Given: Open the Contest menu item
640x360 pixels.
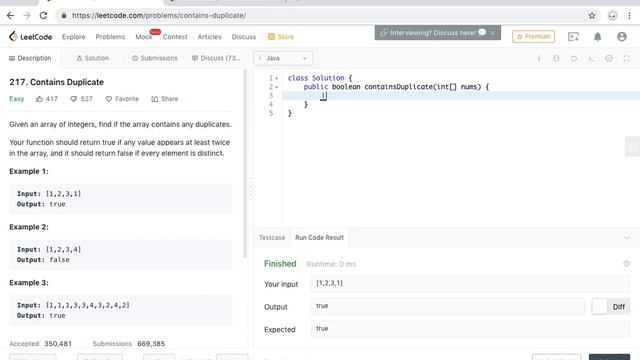Looking at the screenshot, I should point(175,37).
